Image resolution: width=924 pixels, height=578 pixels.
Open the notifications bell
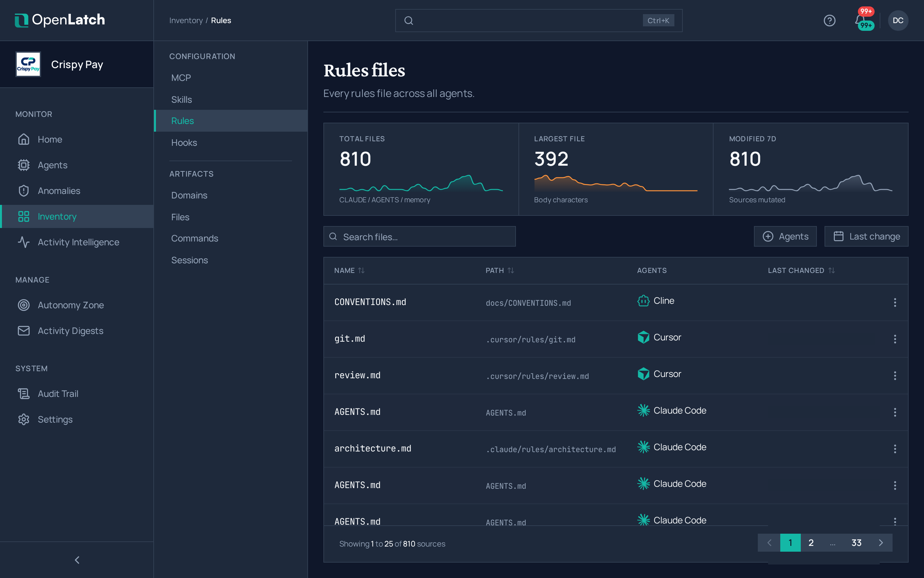point(860,20)
